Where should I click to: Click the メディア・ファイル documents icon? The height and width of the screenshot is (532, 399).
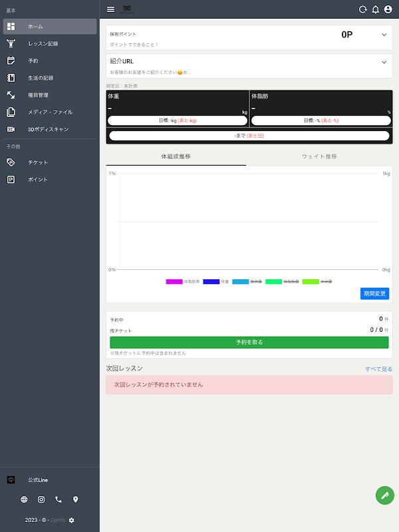11,112
